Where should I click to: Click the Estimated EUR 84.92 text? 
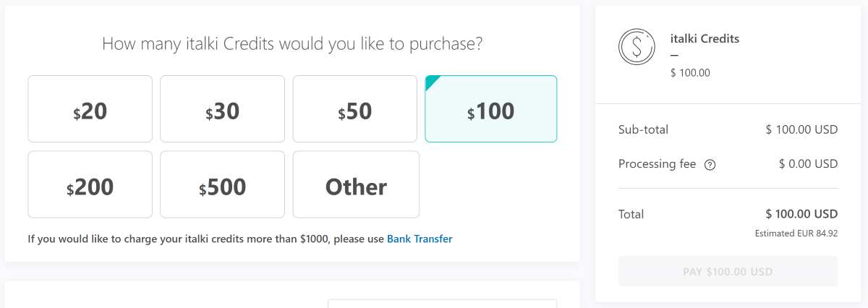coord(796,234)
